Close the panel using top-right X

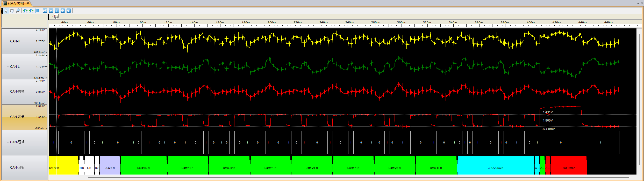641,3
